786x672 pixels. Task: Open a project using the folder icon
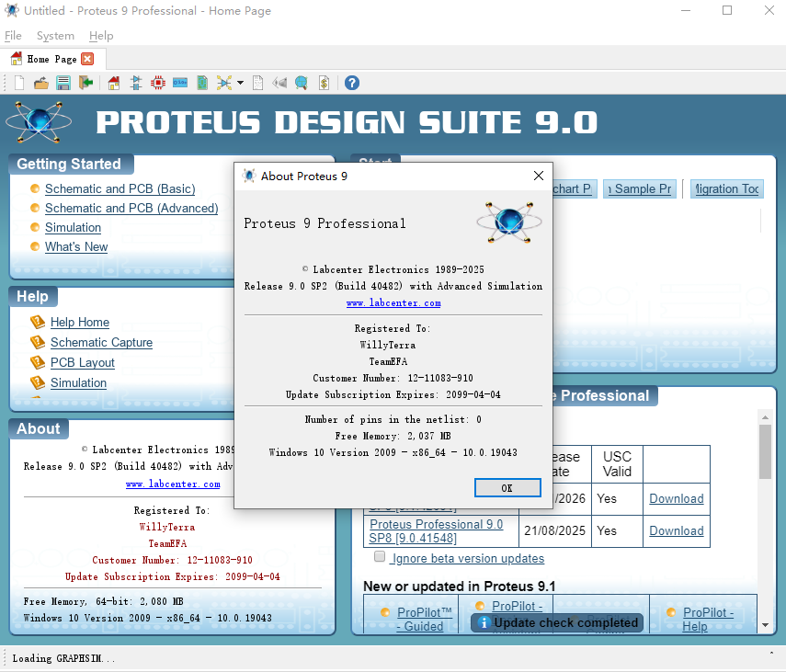[x=41, y=83]
